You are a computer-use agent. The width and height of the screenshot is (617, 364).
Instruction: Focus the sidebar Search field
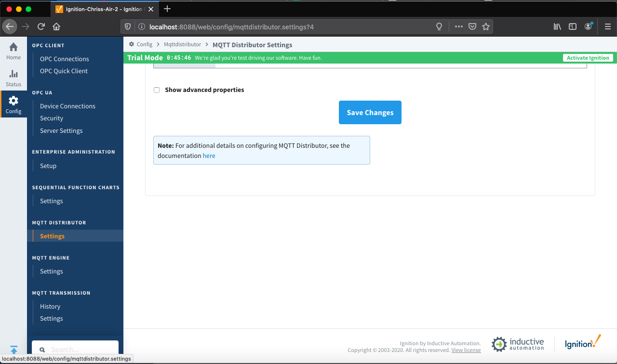click(75, 350)
